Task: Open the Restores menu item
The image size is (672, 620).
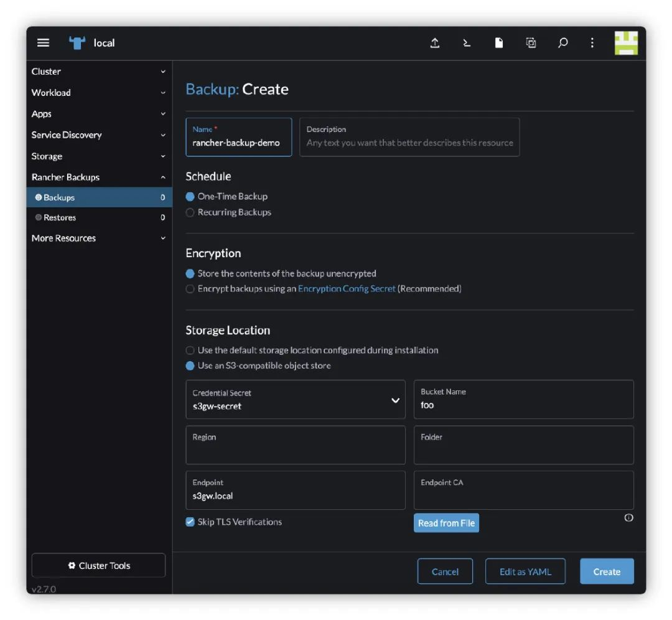Action: [99, 217]
